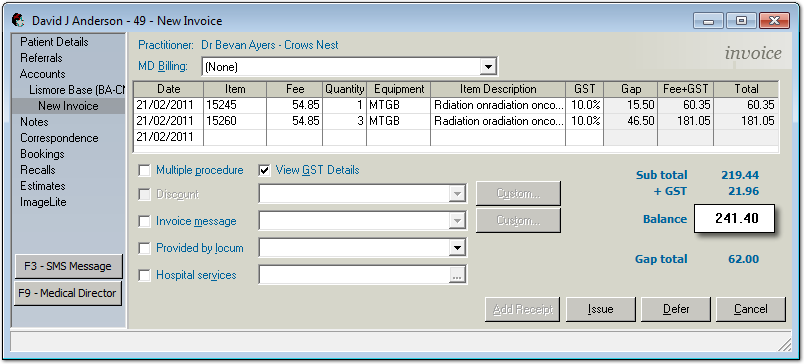This screenshot has height=364, width=804.
Task: Click the empty Item cell in third row
Action: (x=235, y=137)
